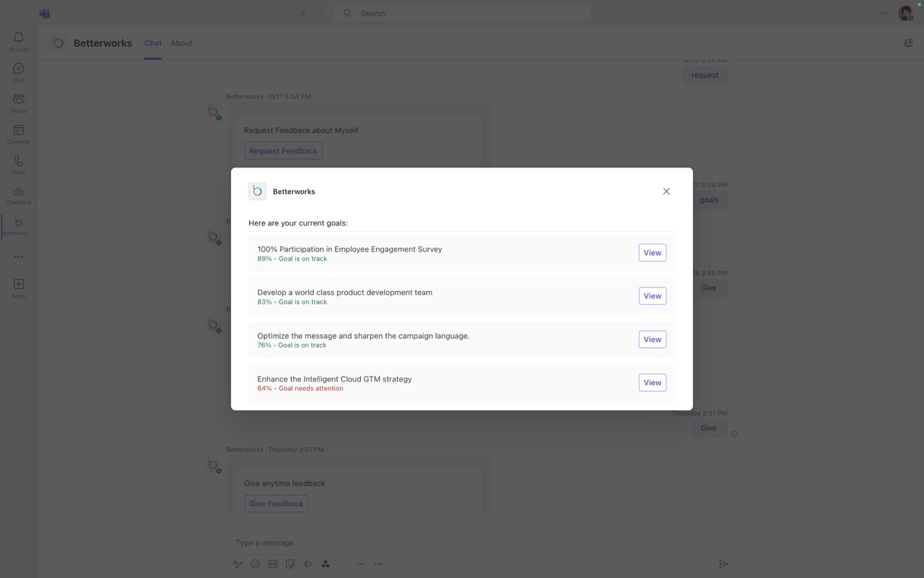The width and height of the screenshot is (924, 578).
Task: Open OneDrive from the sidebar
Action: (x=19, y=195)
